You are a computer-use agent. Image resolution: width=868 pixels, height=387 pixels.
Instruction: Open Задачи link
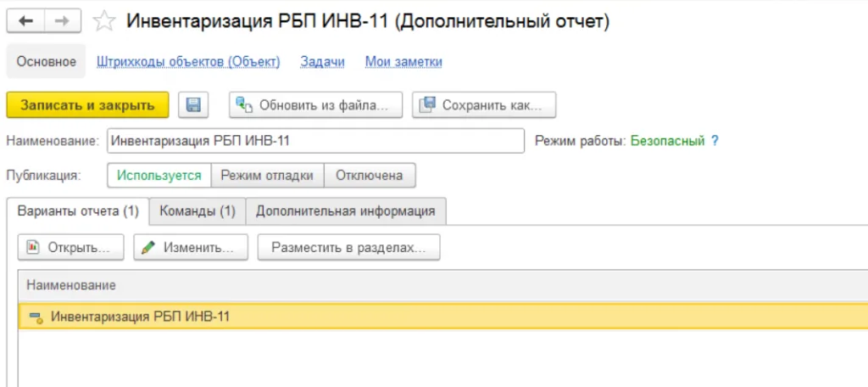click(x=323, y=62)
